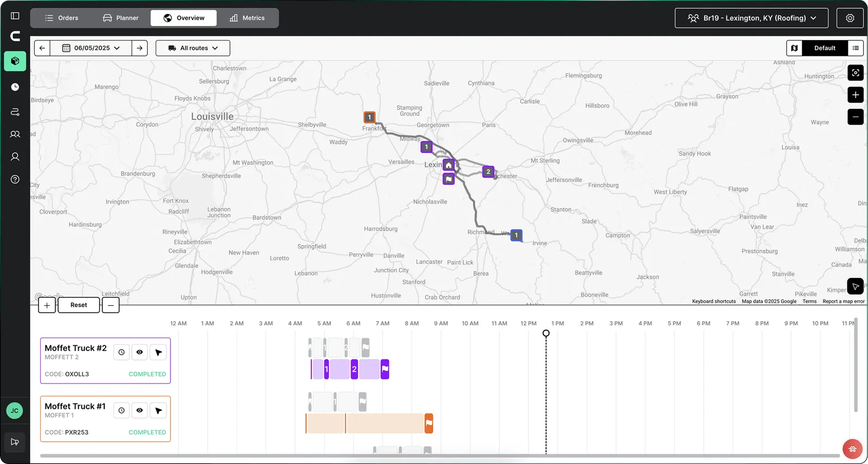The height and width of the screenshot is (464, 868).
Task: Click the bottom sidebar play-flag icon
Action: click(x=15, y=442)
